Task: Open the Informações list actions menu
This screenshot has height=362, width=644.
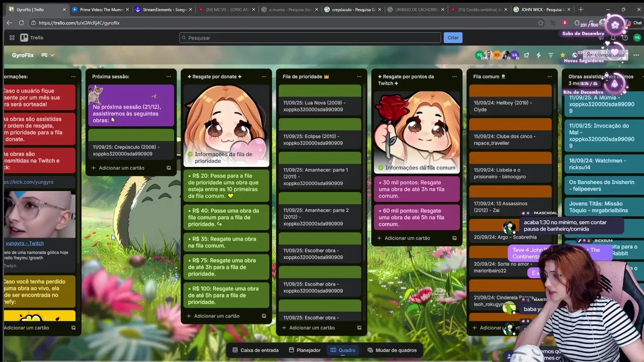Action: tap(73, 76)
